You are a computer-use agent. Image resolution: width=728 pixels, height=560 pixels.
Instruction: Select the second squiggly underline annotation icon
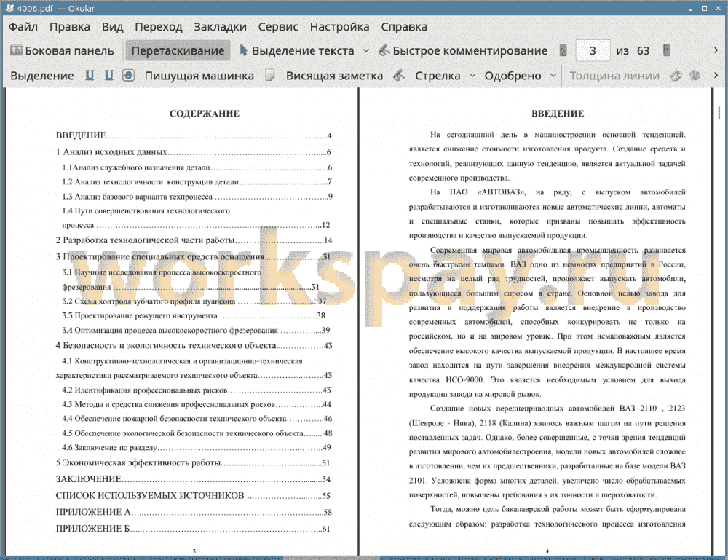(x=108, y=75)
